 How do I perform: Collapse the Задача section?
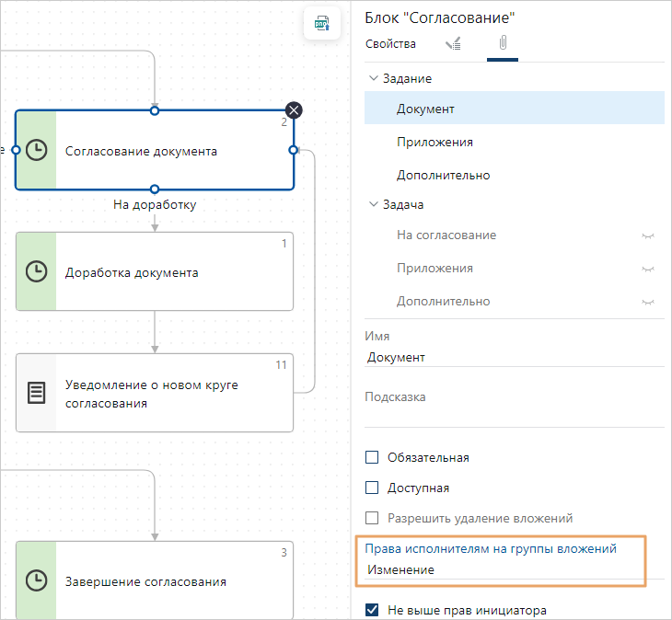[373, 205]
